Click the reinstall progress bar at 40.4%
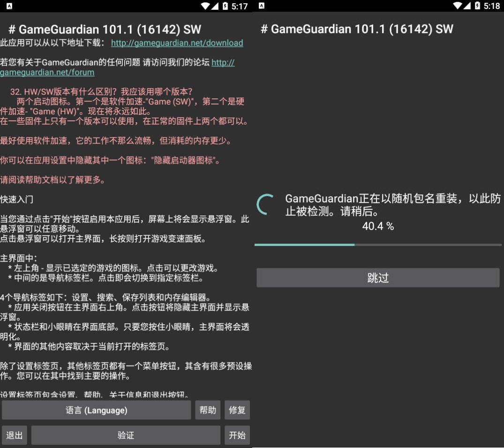504x448 pixels. [378, 245]
